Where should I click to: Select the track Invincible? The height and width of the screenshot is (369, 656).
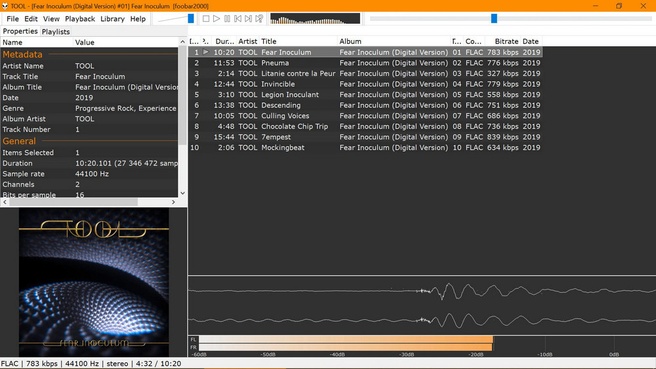[x=278, y=84]
